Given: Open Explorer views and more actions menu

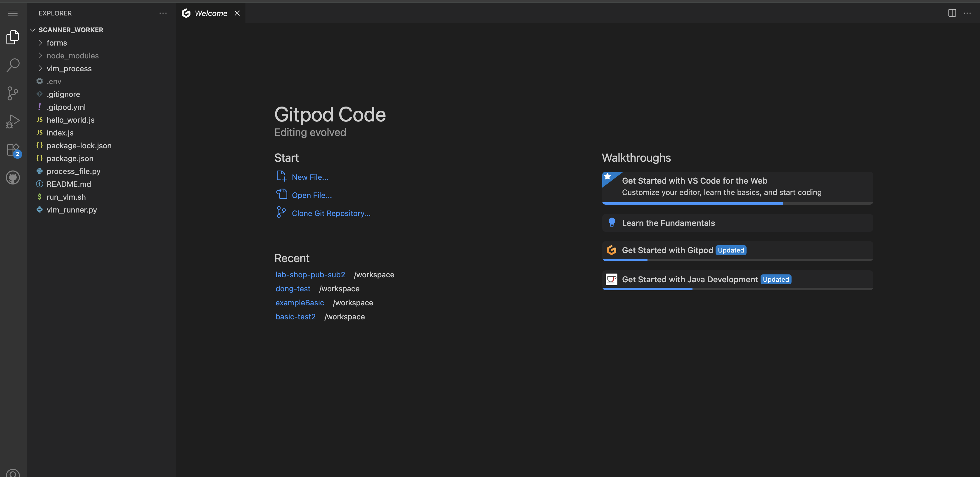Looking at the screenshot, I should (x=163, y=13).
